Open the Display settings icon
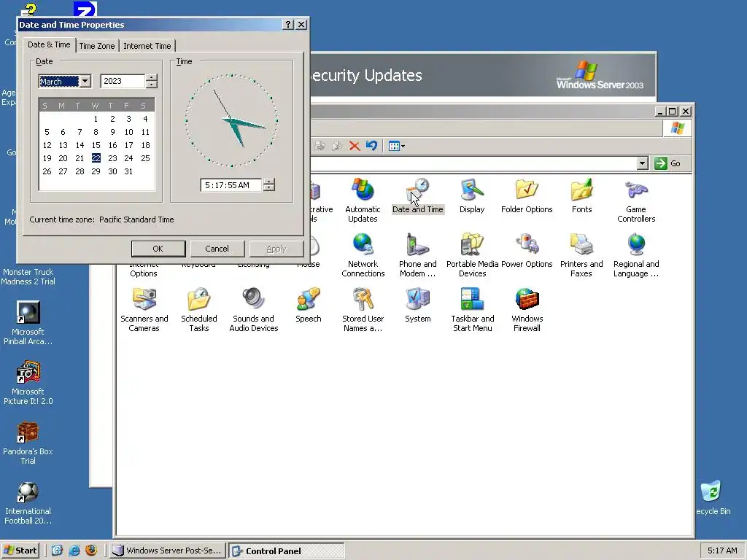747x560 pixels. coord(472,196)
